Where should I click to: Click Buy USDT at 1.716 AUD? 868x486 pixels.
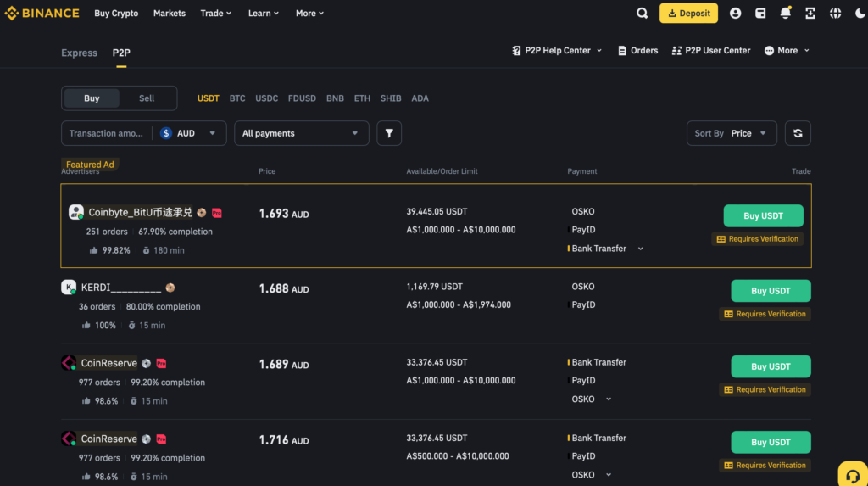pos(771,442)
